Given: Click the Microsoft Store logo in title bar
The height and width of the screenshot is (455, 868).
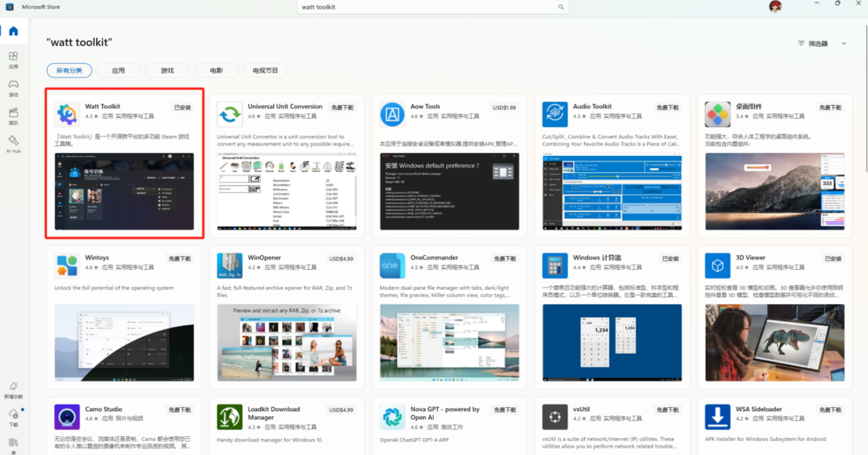Looking at the screenshot, I should 10,7.
